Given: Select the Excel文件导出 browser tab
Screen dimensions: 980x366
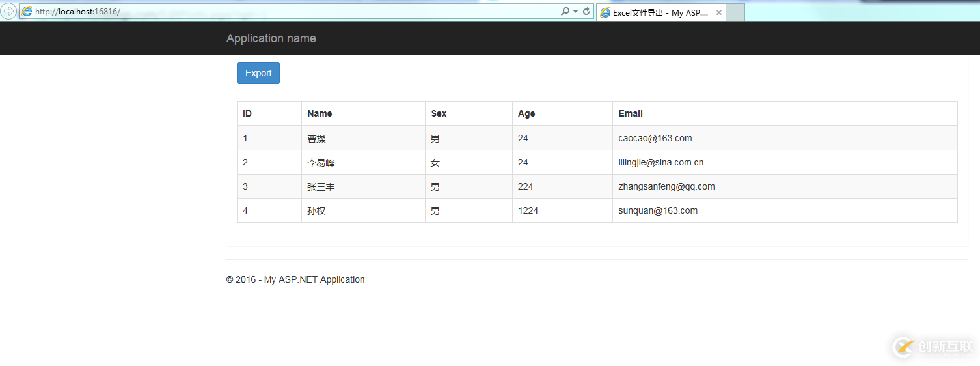Looking at the screenshot, I should (660, 12).
